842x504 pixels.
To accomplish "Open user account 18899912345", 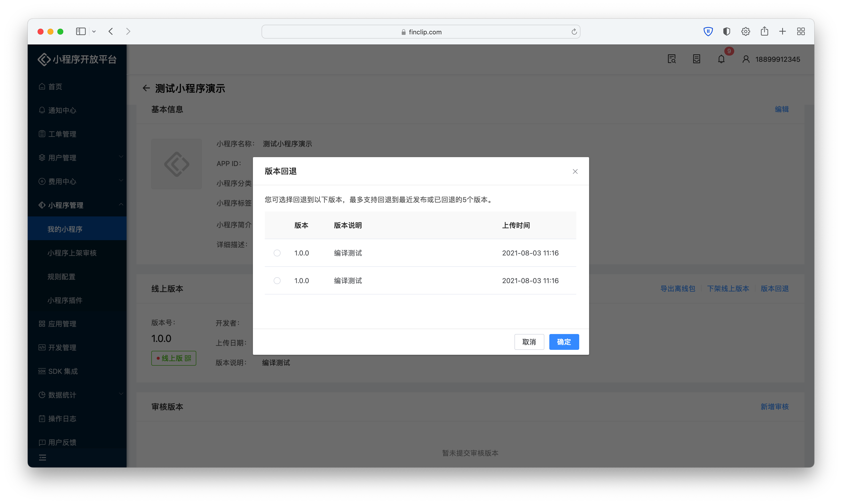I will click(771, 59).
